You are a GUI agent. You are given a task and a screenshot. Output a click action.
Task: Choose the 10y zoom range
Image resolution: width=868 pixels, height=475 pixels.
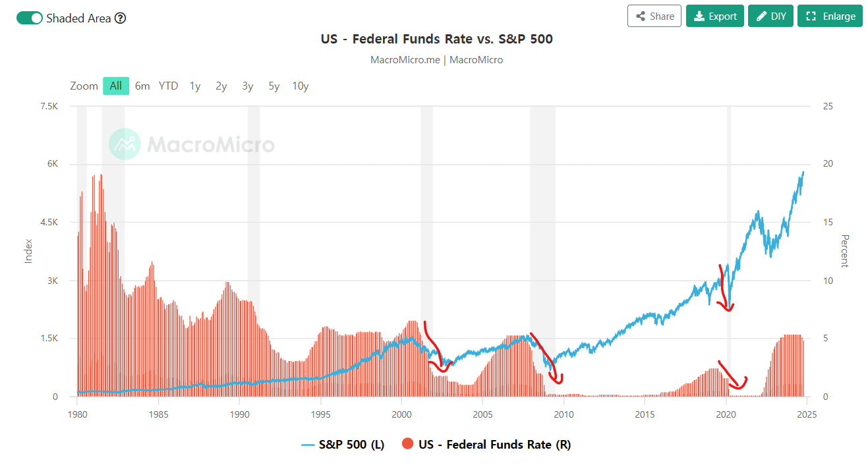[301, 86]
